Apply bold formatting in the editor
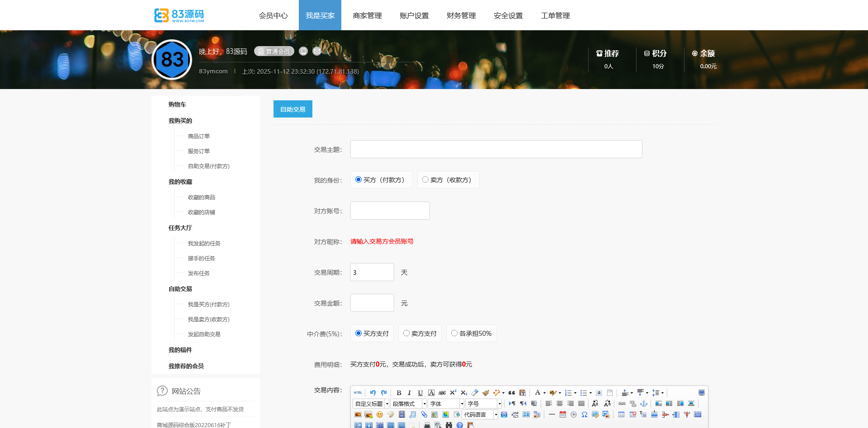The width and height of the screenshot is (868, 428). point(399,393)
